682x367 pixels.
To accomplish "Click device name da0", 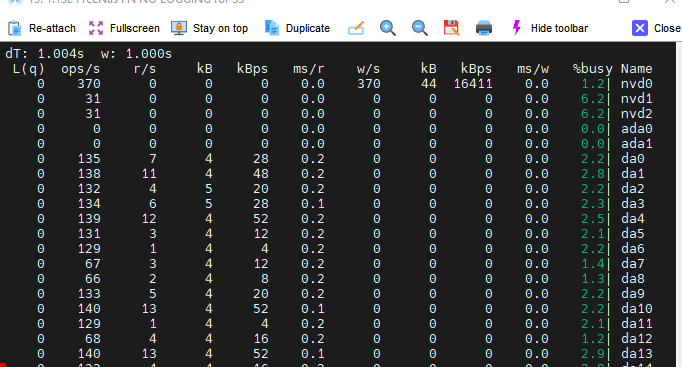I will point(632,159).
